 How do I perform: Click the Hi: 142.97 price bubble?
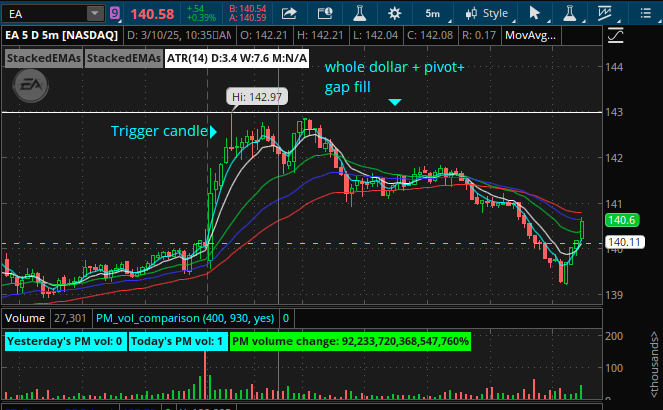click(257, 97)
